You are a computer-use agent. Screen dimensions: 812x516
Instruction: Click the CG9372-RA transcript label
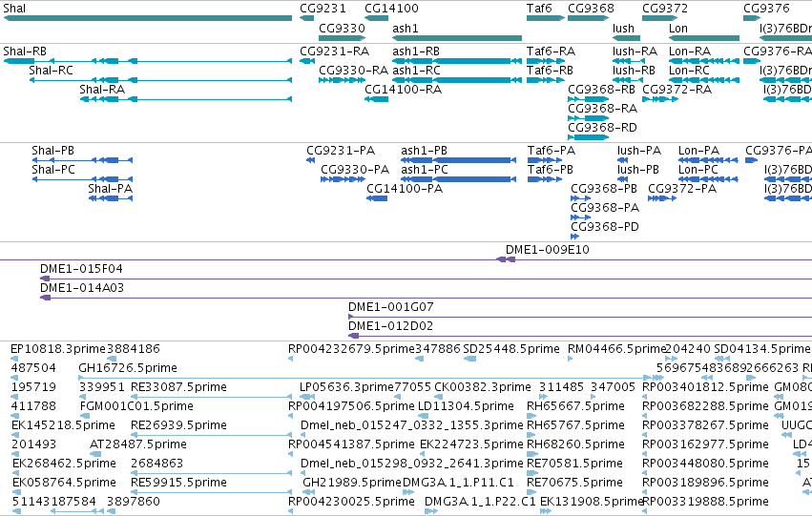pos(677,90)
